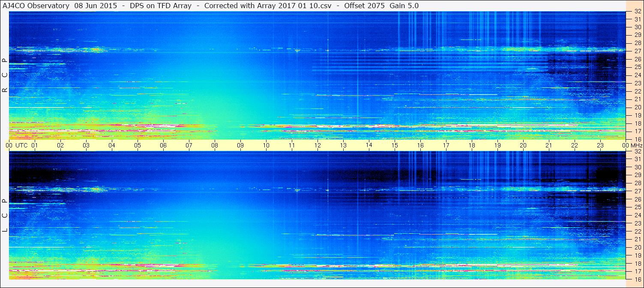The width and height of the screenshot is (644, 288).
Task: Click the 11 hour time marker
Action: pos(292,145)
